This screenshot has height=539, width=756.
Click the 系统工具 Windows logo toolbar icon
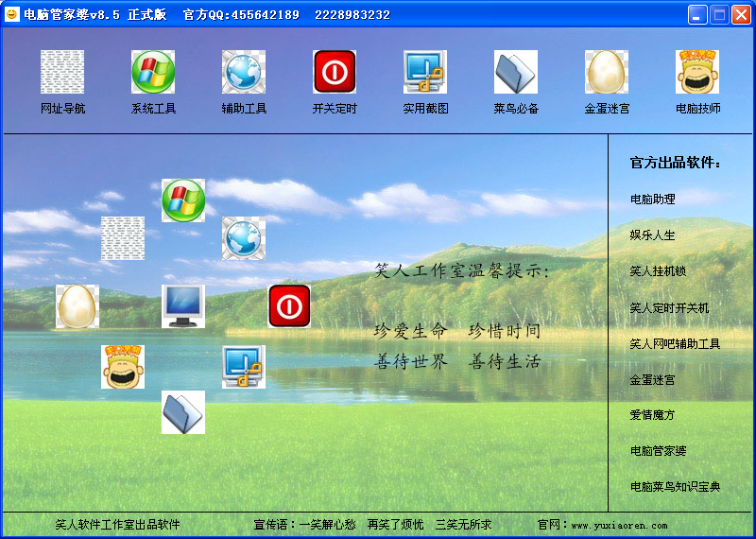pos(153,73)
